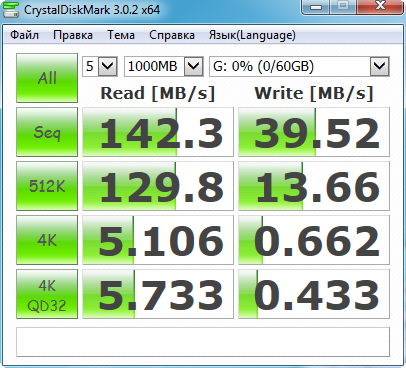This screenshot has width=406, height=368.
Task: Minimize the CrystalDiskMark window
Action: pyautogui.click(x=316, y=7)
